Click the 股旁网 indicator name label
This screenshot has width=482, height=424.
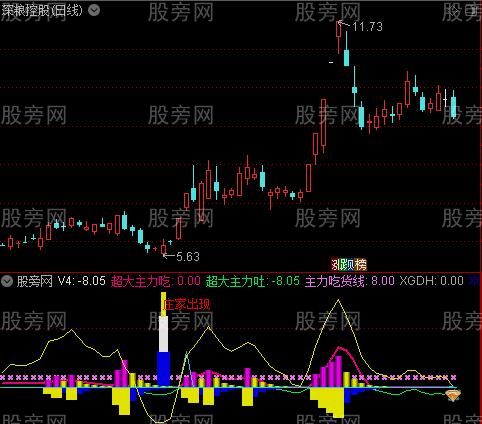[x=35, y=281]
